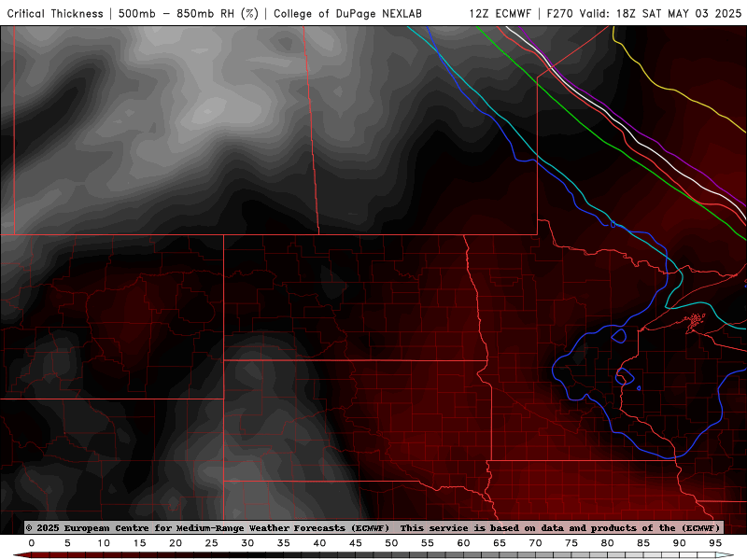Click the '50' colorbar scale label
The width and height of the screenshot is (747, 560).
[x=391, y=543]
